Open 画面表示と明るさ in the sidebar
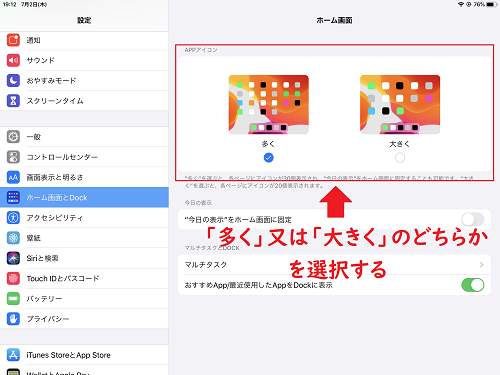 point(84,177)
